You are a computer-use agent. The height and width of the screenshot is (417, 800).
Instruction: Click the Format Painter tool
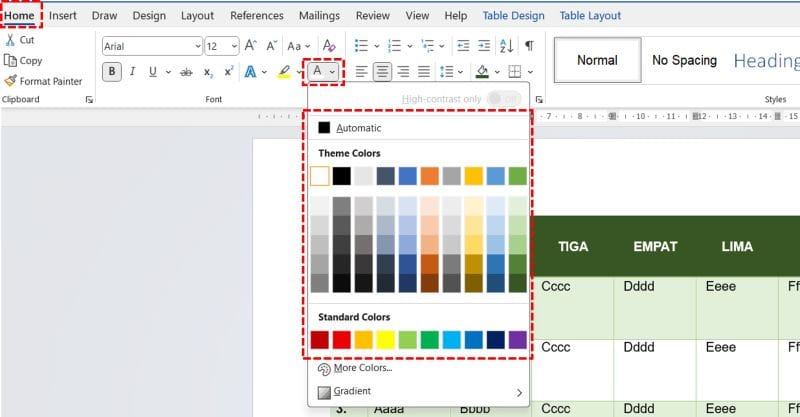click(x=43, y=81)
